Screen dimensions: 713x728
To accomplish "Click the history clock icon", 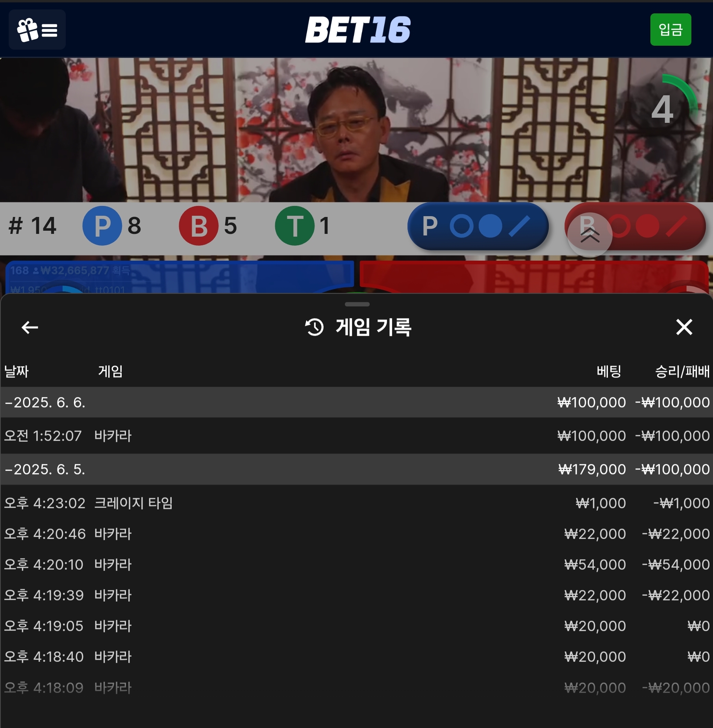I will tap(314, 327).
